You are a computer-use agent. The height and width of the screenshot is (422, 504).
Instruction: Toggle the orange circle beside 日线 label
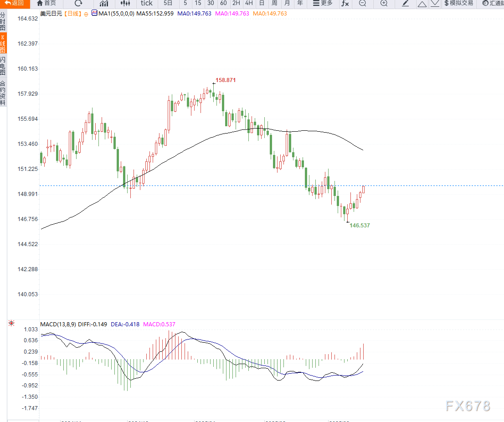(x=86, y=14)
